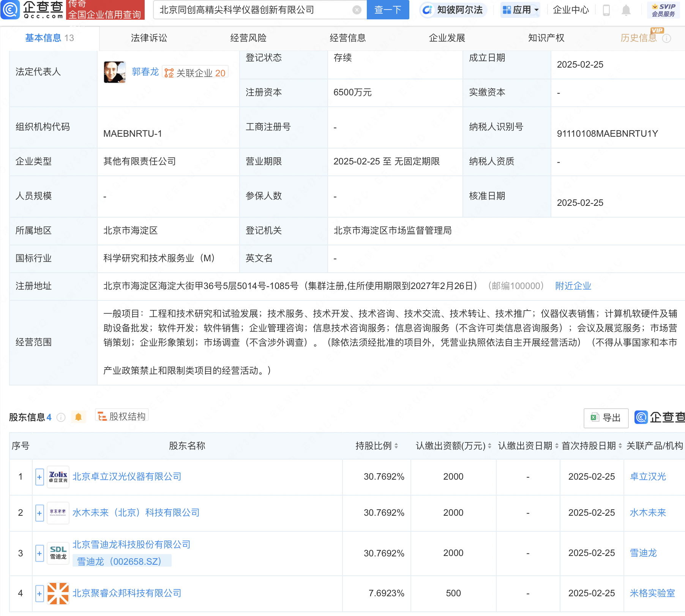Toggle shareholder change alert bell
Viewport: 685px width, 616px height.
[78, 417]
